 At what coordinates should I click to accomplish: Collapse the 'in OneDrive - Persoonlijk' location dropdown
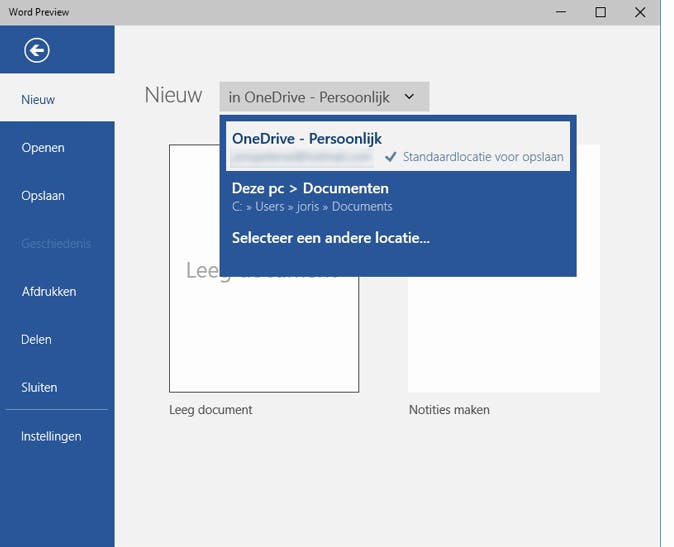pos(324,97)
